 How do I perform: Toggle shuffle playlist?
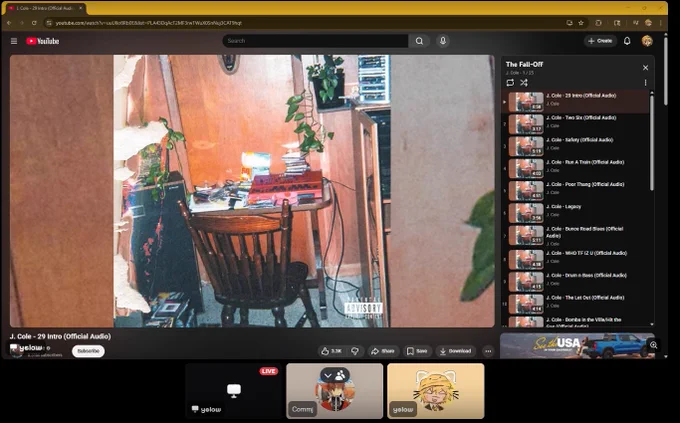click(524, 82)
